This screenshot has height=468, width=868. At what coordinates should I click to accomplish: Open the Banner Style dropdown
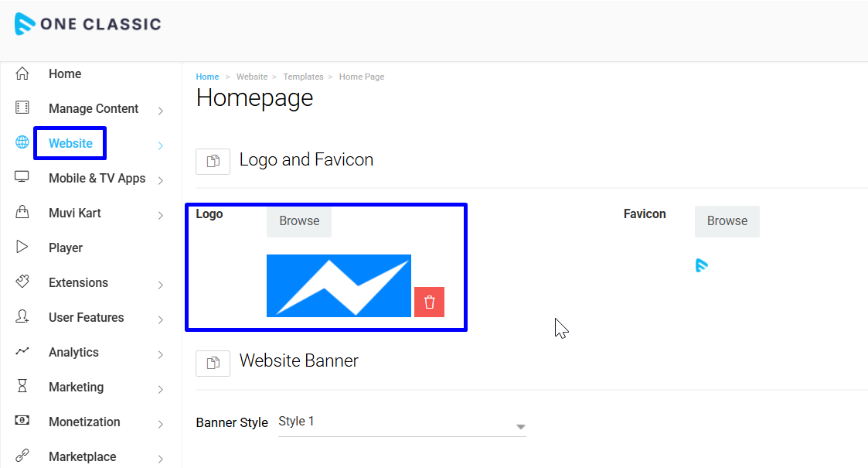[x=402, y=423]
